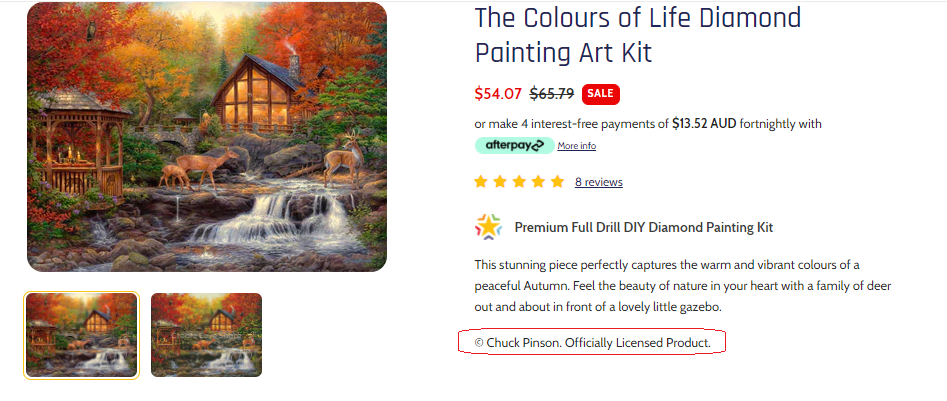Click the Chuck Pinson Officially Licensed Product notice
This screenshot has width=947, height=401.
[x=592, y=343]
